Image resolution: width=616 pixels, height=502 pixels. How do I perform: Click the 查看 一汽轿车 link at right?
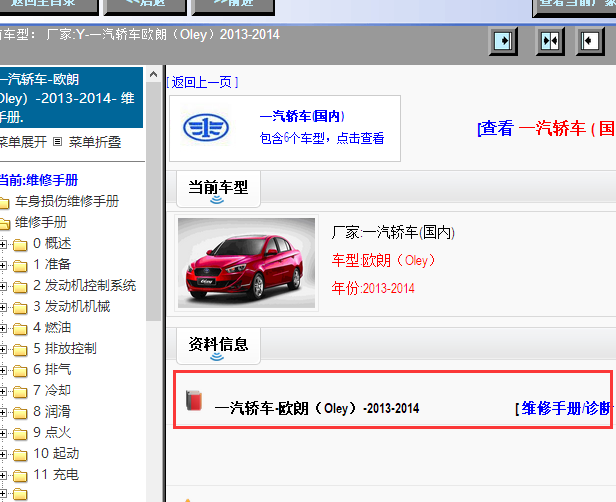546,128
